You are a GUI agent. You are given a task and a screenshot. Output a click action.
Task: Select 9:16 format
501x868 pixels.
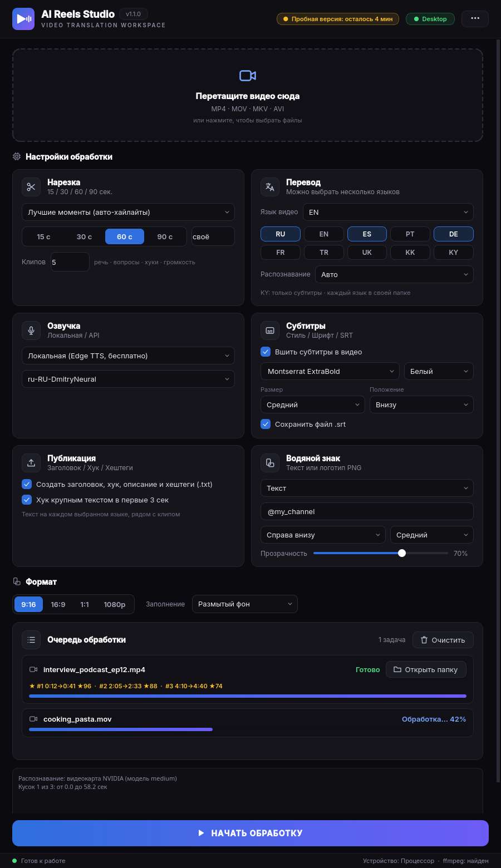point(28,604)
